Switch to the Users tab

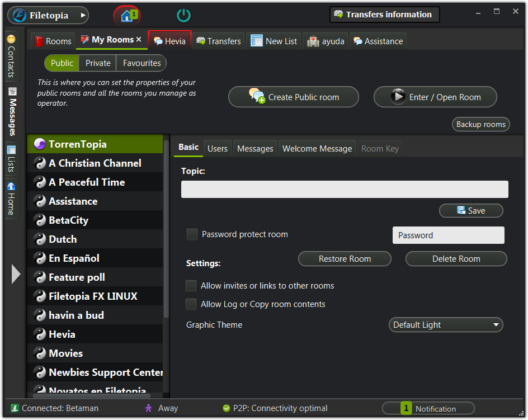point(218,149)
